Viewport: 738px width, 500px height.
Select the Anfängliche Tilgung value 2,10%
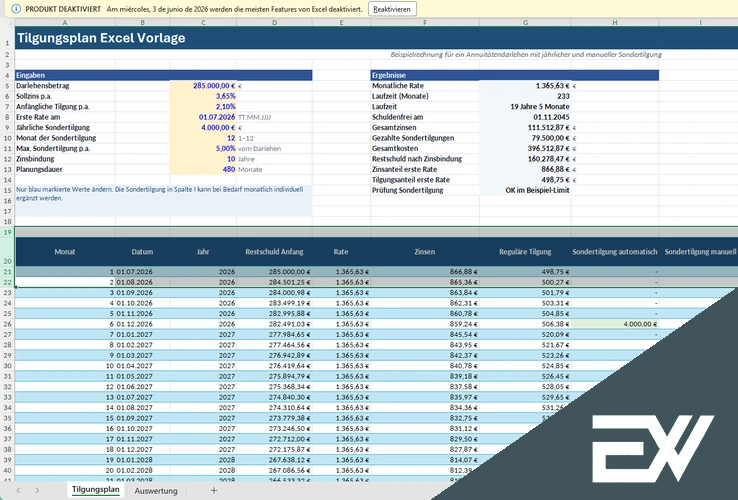click(203, 106)
